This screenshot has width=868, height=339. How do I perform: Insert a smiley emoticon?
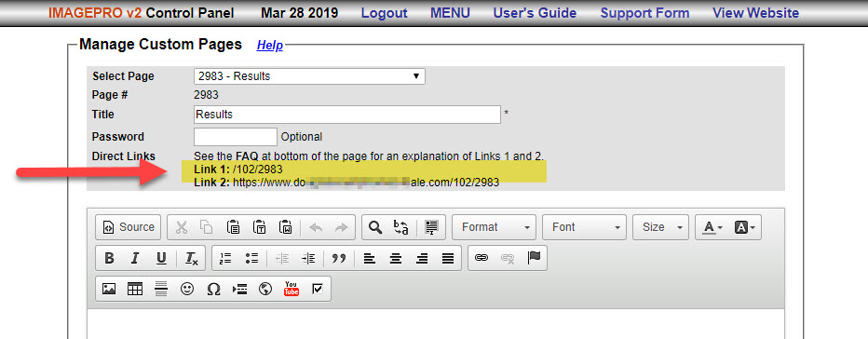[187, 289]
